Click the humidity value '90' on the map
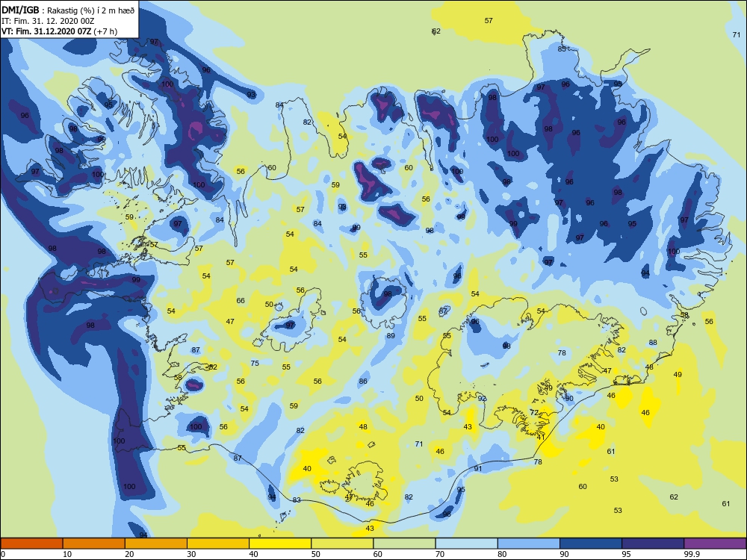Viewport: 747px width, 560px height. (x=569, y=399)
